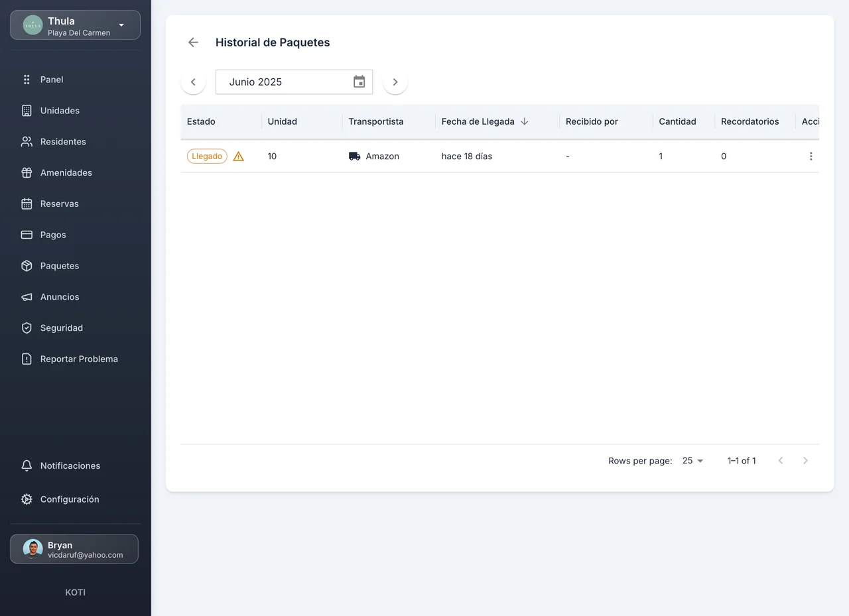Click the Llegado status chip
This screenshot has width=849, height=616.
pyautogui.click(x=207, y=156)
